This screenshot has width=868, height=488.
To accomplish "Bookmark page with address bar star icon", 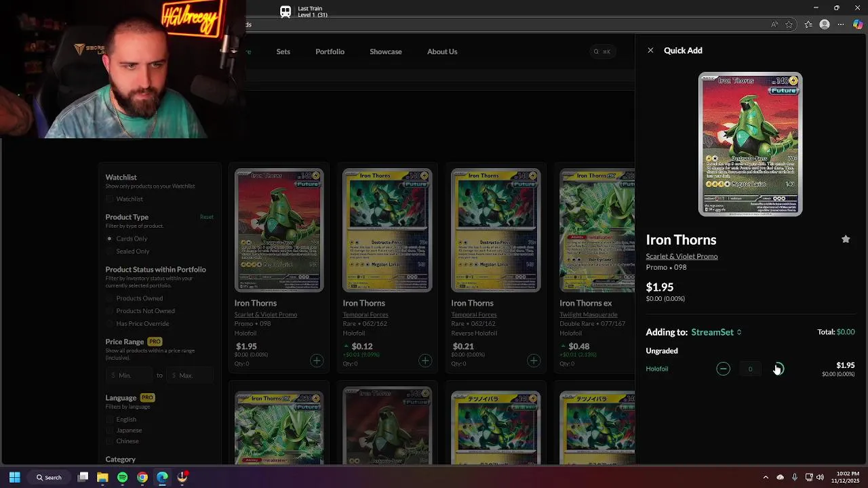I will 789,24.
